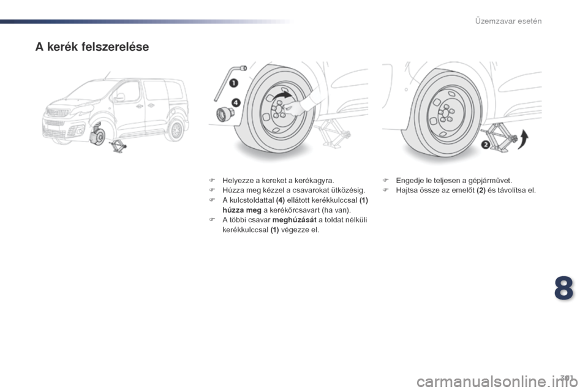The width and height of the screenshot is (588, 392).
Task: Click the heading 'A kerék felszerelése'
Action: 92,47
